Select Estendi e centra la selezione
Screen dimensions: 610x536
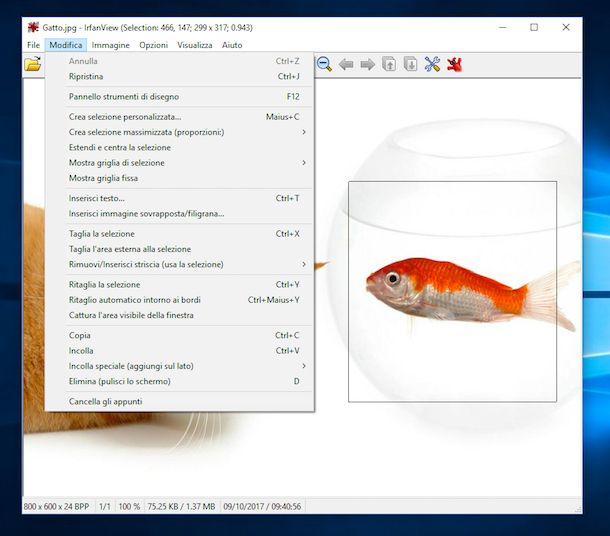tap(180, 147)
